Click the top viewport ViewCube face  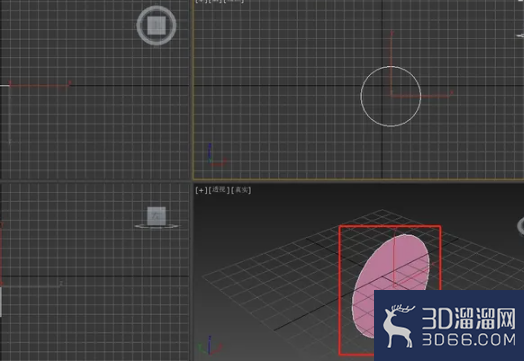pos(156,25)
